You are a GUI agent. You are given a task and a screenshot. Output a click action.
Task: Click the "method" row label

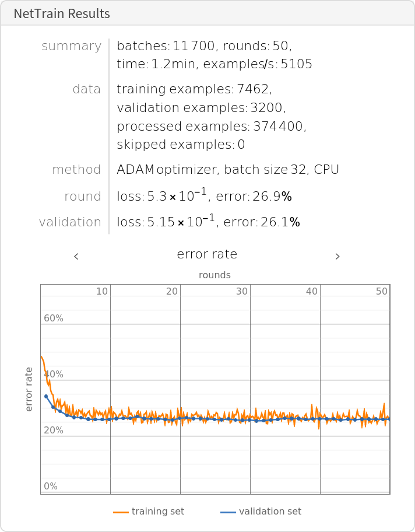76,170
